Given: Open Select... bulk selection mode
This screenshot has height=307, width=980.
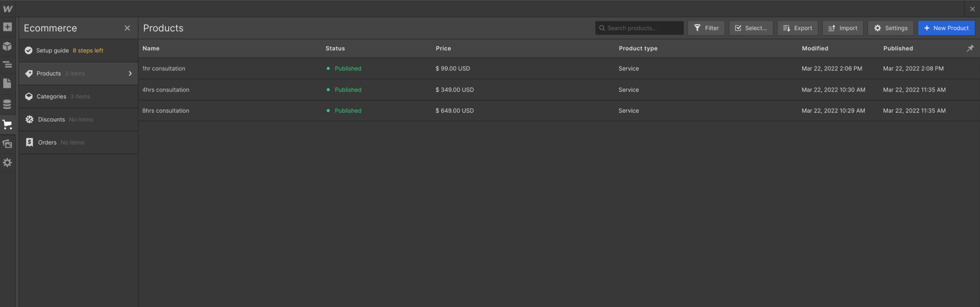Looking at the screenshot, I should coord(750,28).
